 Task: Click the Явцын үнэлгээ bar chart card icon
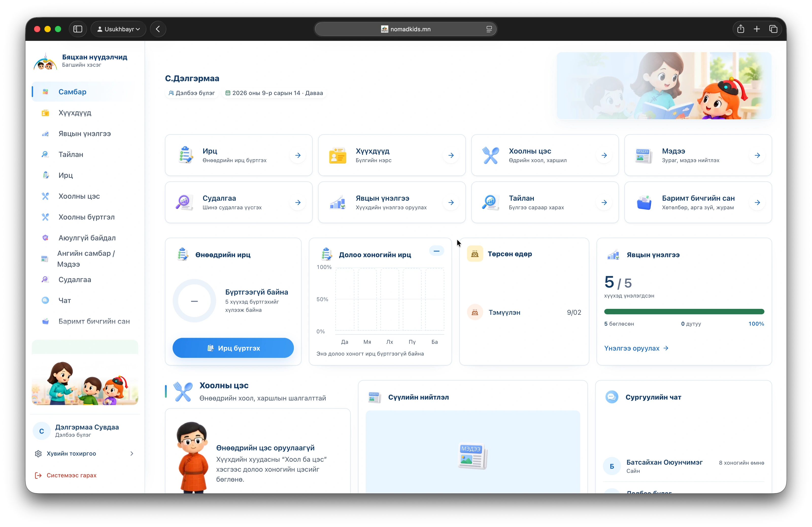337,202
